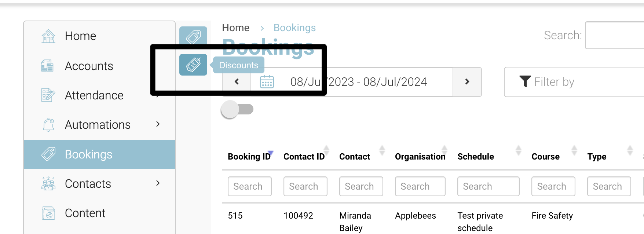The image size is (644, 234).
Task: Expand the Automations submenu chevron
Action: click(x=158, y=124)
